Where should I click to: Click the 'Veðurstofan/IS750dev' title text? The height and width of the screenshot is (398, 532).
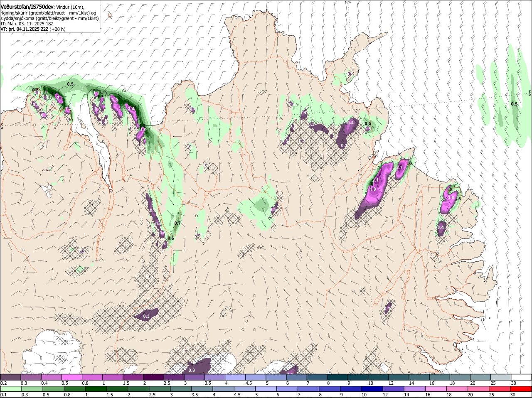click(27, 7)
